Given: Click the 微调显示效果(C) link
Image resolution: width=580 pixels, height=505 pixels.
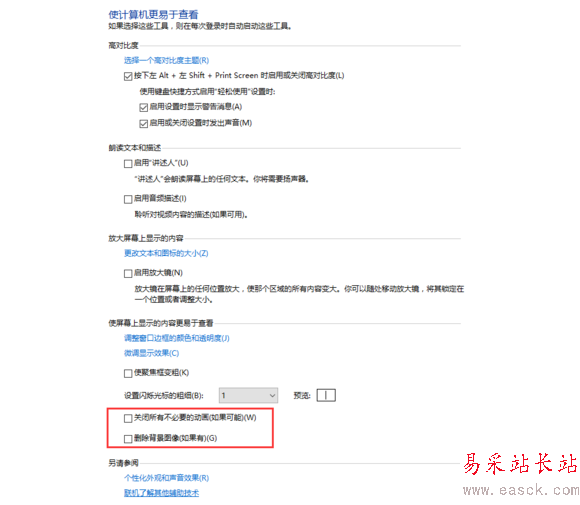Looking at the screenshot, I should [151, 353].
